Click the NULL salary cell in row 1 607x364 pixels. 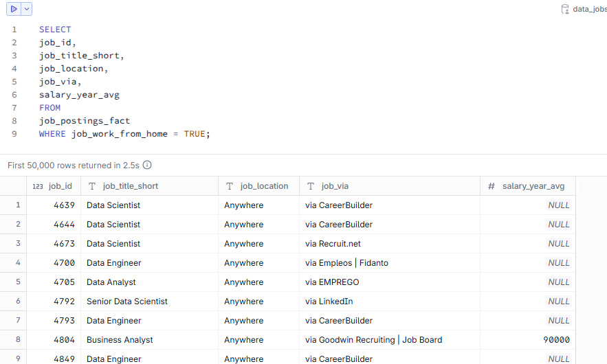point(528,205)
